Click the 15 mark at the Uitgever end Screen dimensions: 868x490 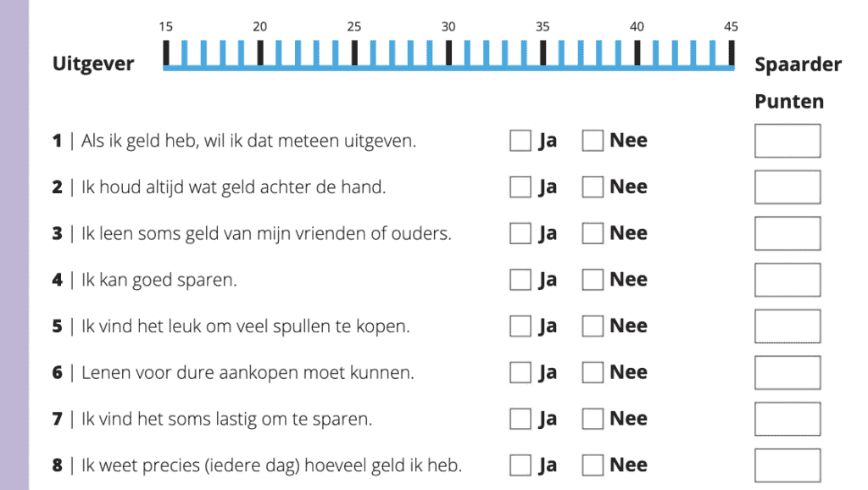click(x=166, y=53)
